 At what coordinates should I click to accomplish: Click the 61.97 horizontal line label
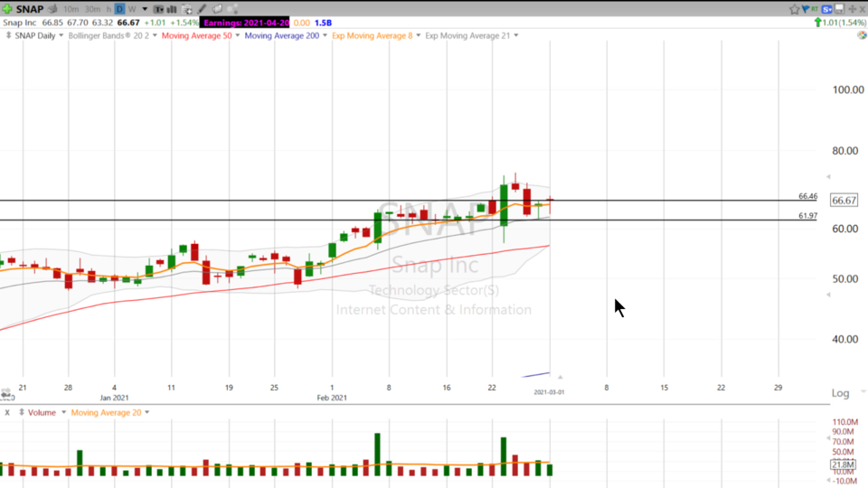807,216
